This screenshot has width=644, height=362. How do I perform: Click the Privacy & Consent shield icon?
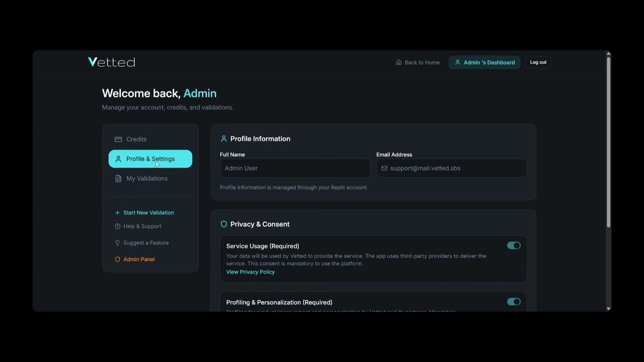(223, 224)
